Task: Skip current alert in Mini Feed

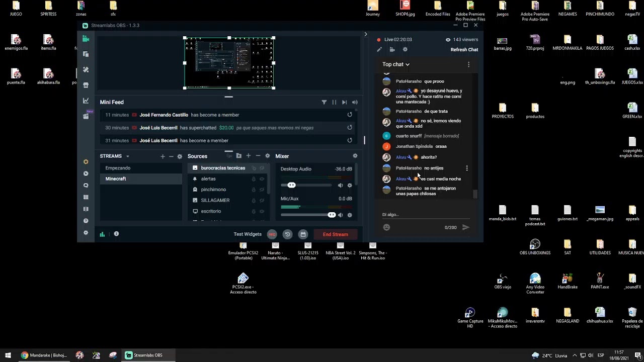Action: pos(345,102)
